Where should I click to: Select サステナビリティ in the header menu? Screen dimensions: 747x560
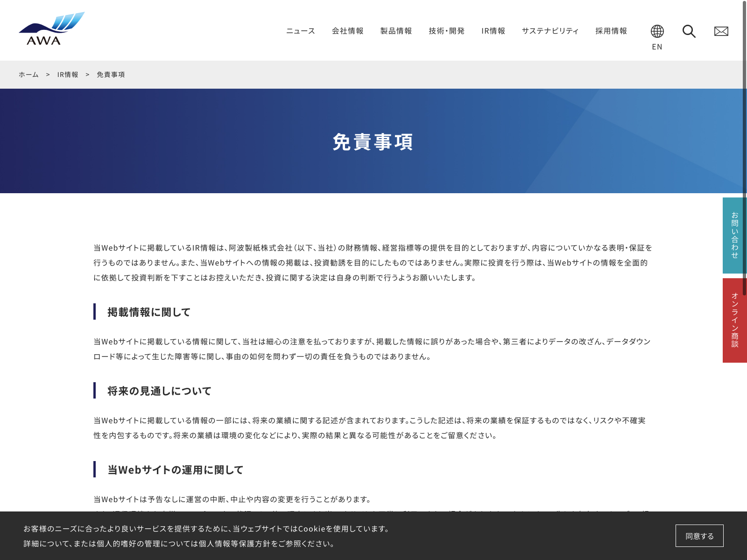coord(550,31)
